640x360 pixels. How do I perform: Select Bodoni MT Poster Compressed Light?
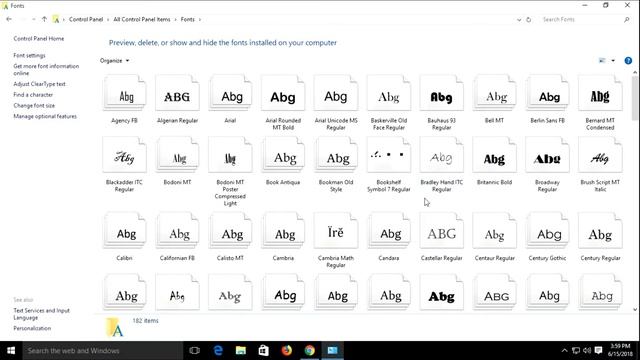pos(230,155)
